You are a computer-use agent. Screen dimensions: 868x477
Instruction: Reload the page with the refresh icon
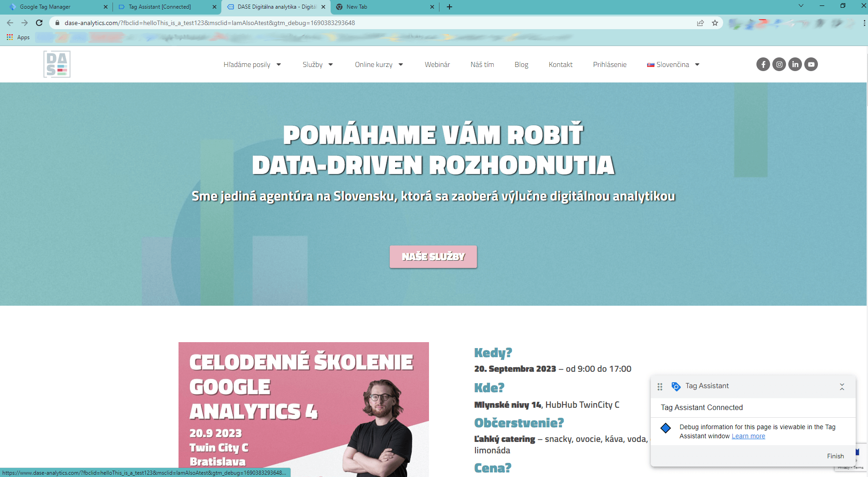[39, 23]
